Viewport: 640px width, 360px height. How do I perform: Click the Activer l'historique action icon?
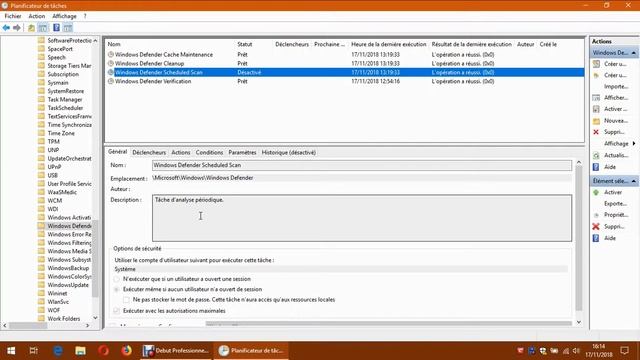[596, 109]
